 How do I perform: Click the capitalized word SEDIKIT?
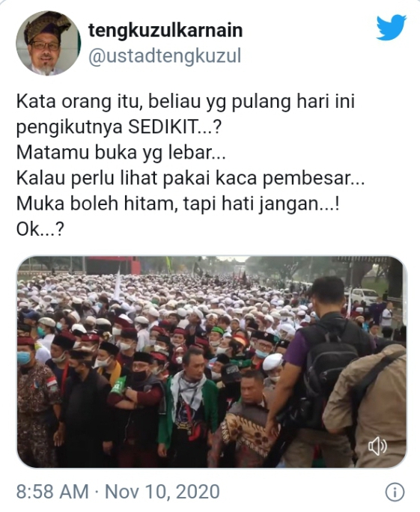point(162,127)
